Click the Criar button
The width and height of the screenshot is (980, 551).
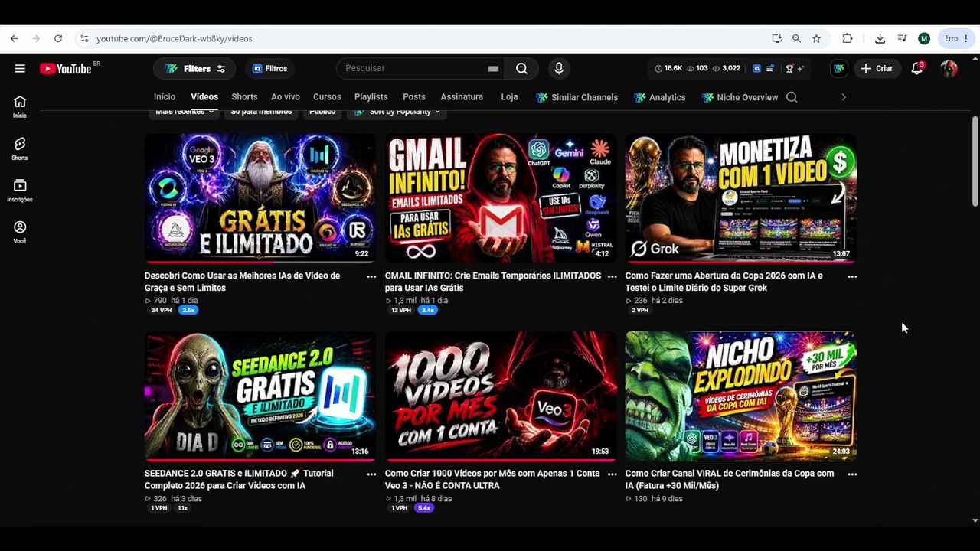(877, 68)
